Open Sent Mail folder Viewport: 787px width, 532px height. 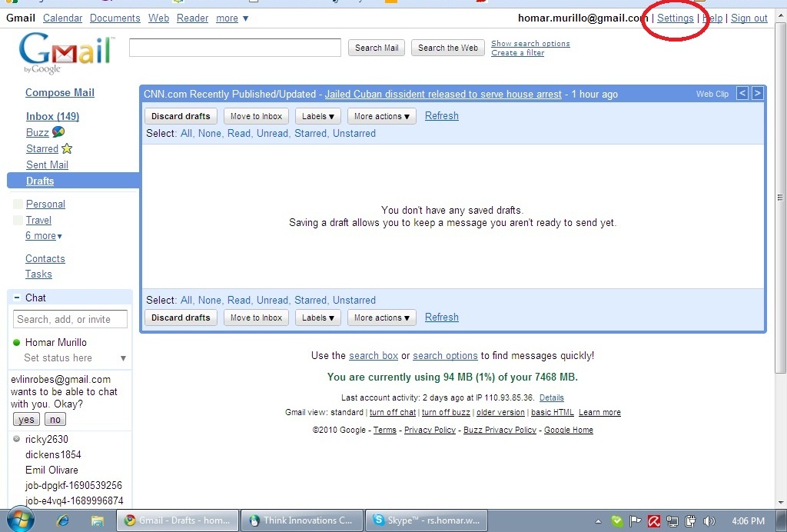pos(47,165)
